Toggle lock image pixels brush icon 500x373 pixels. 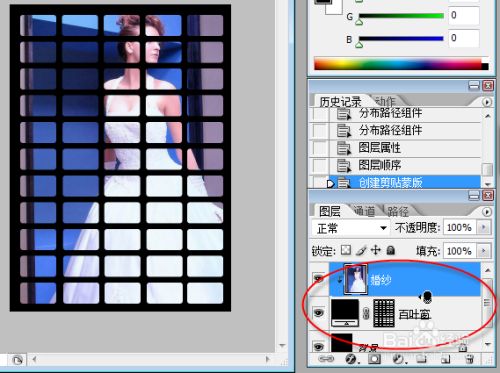(361, 250)
